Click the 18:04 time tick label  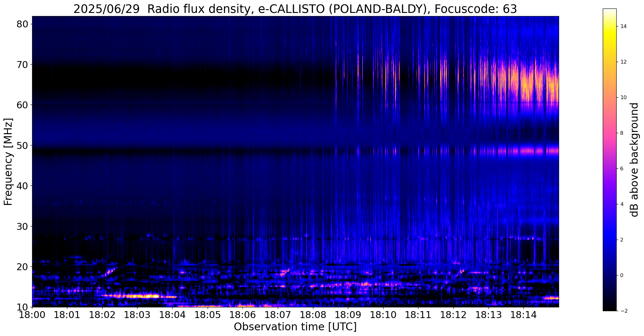click(x=172, y=315)
